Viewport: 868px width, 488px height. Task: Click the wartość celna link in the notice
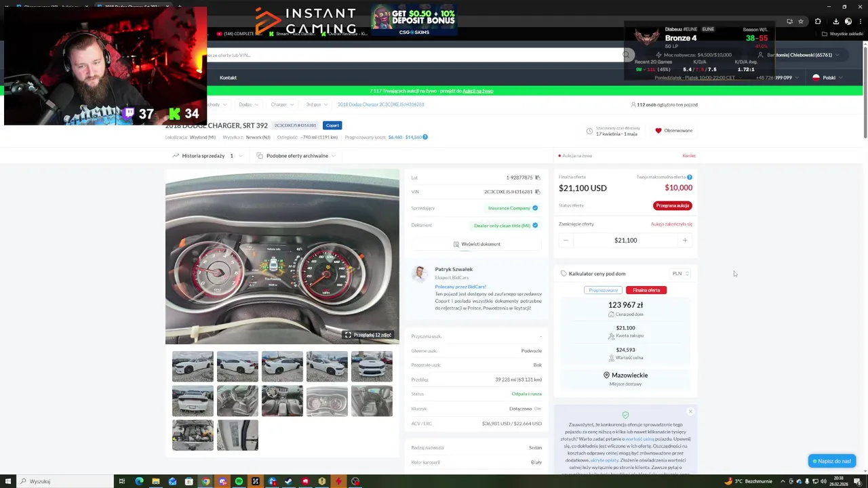pyautogui.click(x=639, y=439)
